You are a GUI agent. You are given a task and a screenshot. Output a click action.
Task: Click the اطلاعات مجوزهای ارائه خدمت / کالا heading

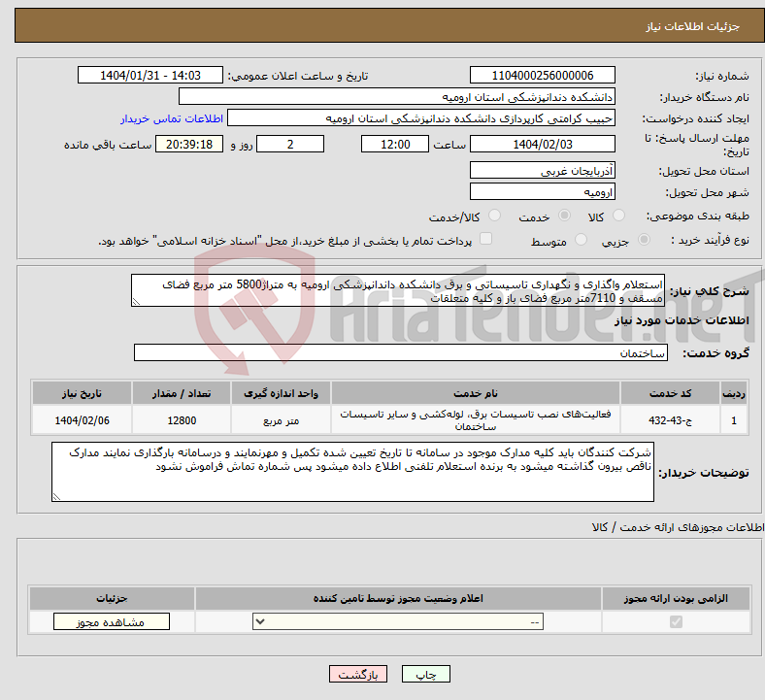(x=678, y=527)
